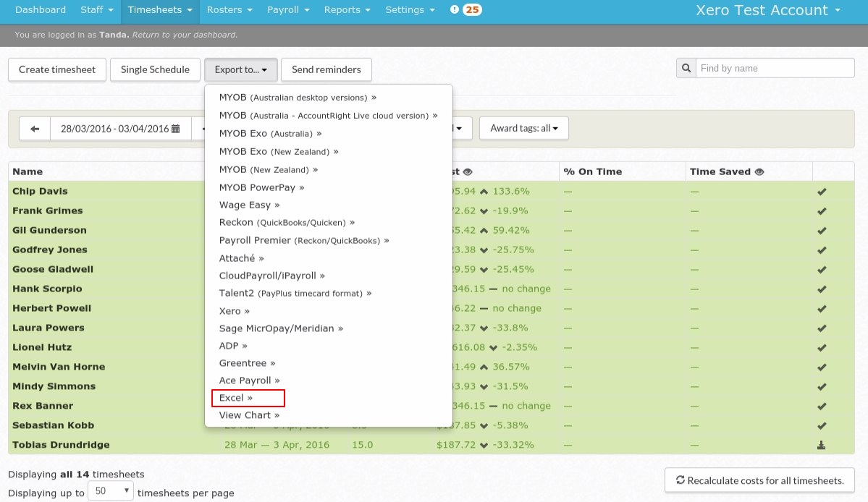The height and width of the screenshot is (502, 868).
Task: Open Chip Davis timesheet row
Action: coord(431,191)
